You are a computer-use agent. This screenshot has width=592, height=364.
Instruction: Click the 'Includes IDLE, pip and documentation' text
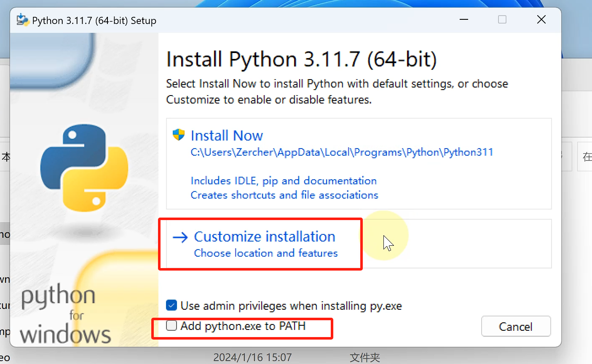click(284, 181)
